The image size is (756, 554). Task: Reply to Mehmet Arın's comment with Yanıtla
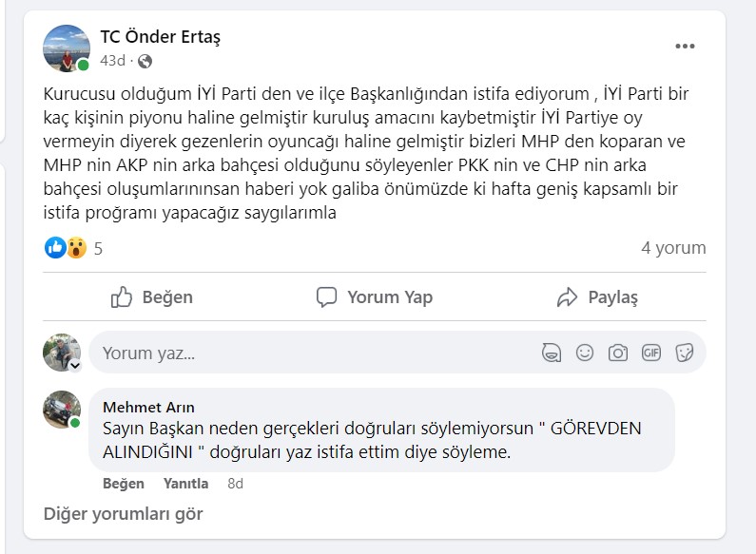click(x=185, y=484)
